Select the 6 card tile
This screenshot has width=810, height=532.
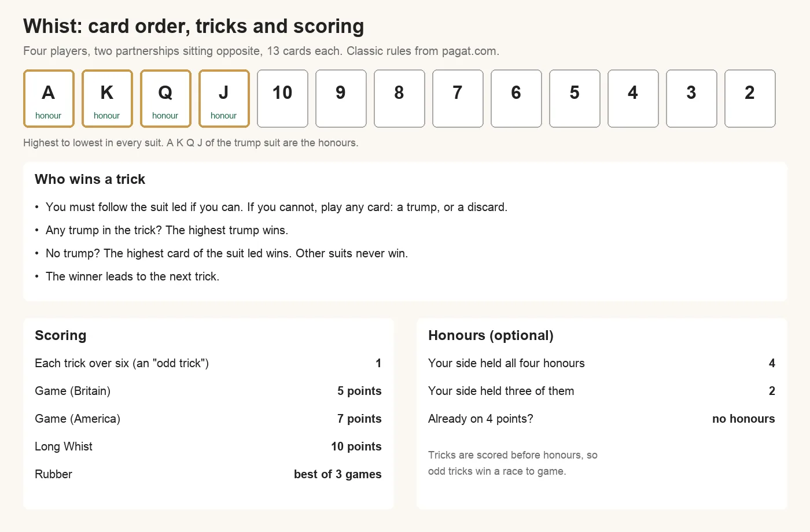pos(516,98)
